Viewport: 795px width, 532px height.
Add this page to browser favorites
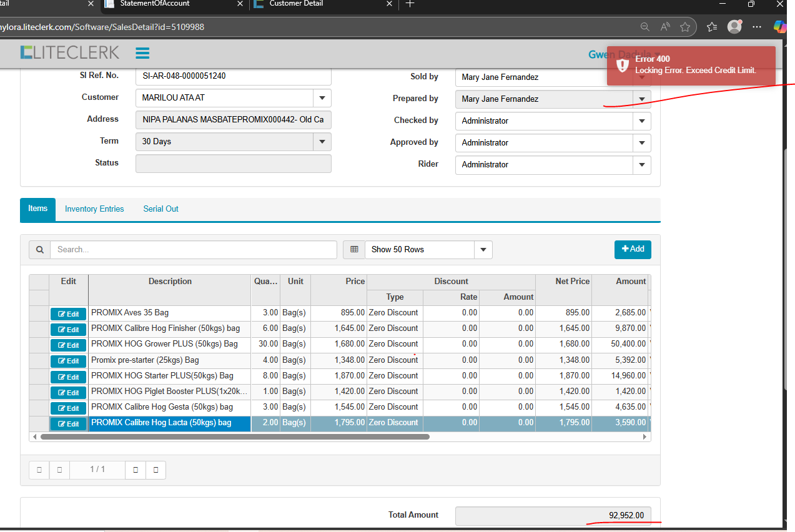685,27
